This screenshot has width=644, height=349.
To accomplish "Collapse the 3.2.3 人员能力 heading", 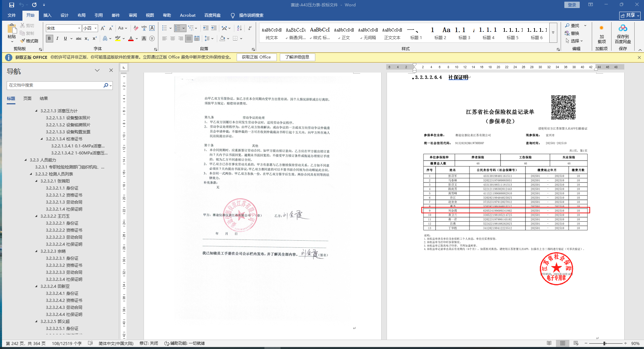I will click(25, 160).
